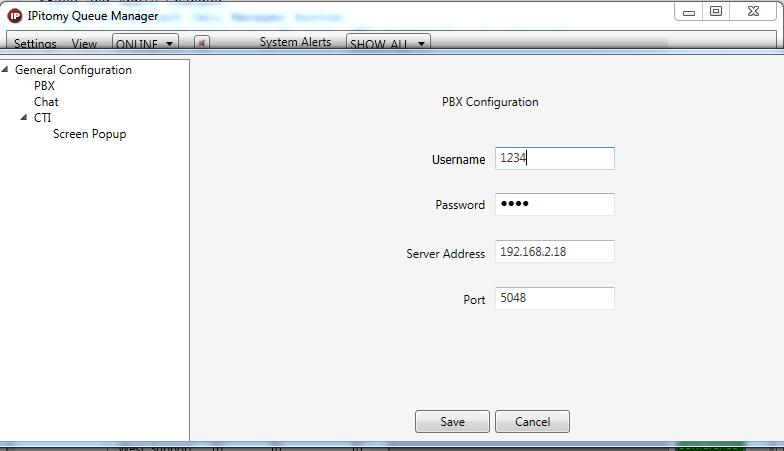Select PBX in the configuration tree
784x451 pixels.
tap(44, 86)
